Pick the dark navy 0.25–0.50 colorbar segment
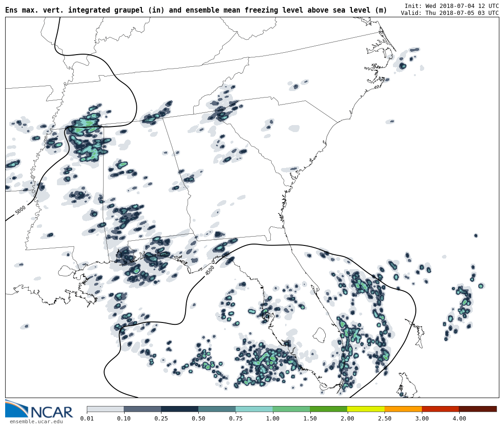 tap(180, 409)
